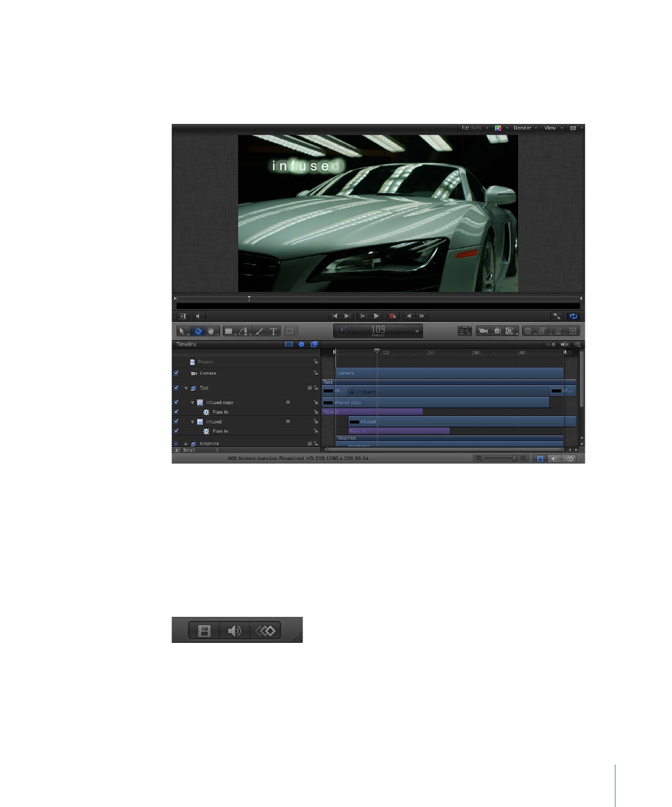Toggle Show/Hide Timeline filmstrip button
672x807 pixels.
click(x=540, y=458)
